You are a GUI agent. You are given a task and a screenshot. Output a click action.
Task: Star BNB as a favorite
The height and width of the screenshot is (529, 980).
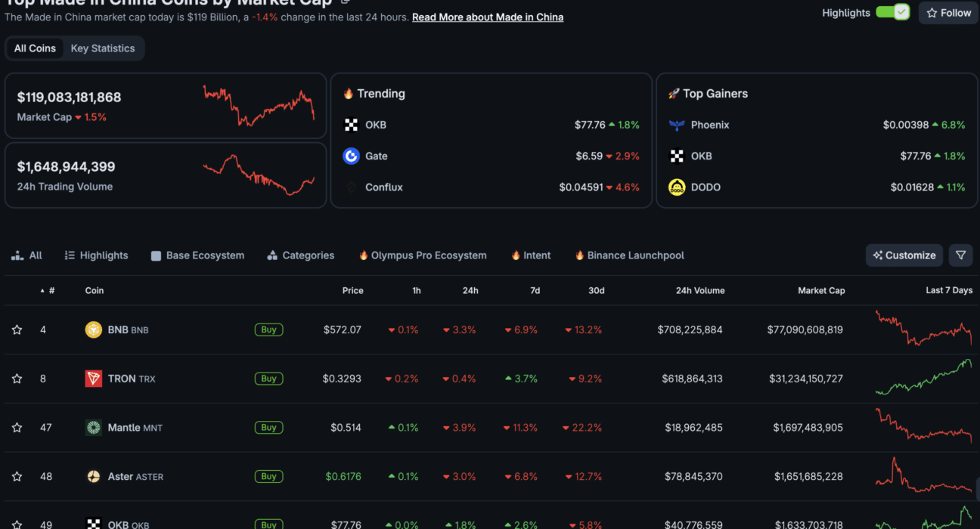coord(17,329)
